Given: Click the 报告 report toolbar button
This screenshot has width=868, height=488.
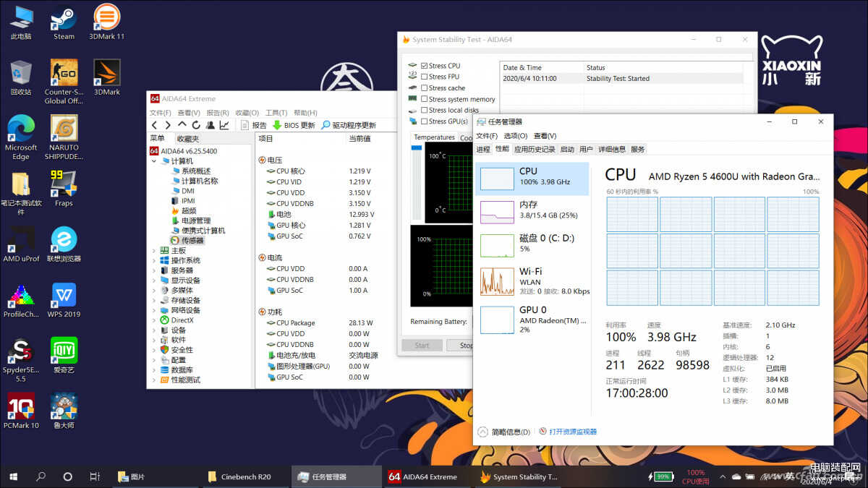Looking at the screenshot, I should point(253,125).
